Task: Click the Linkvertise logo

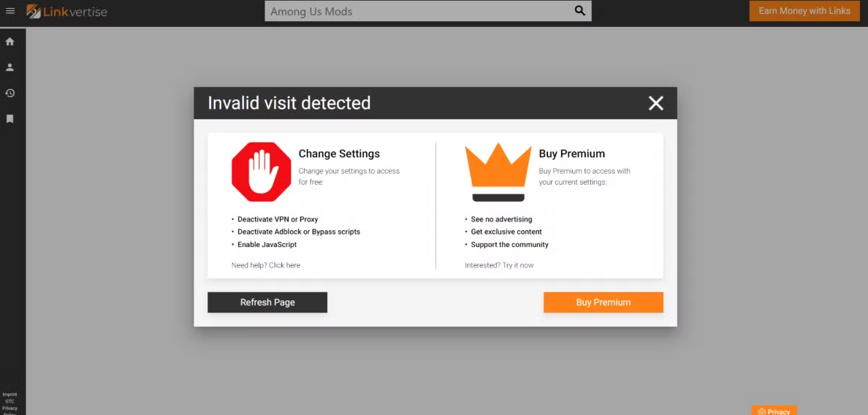Action: pos(66,11)
